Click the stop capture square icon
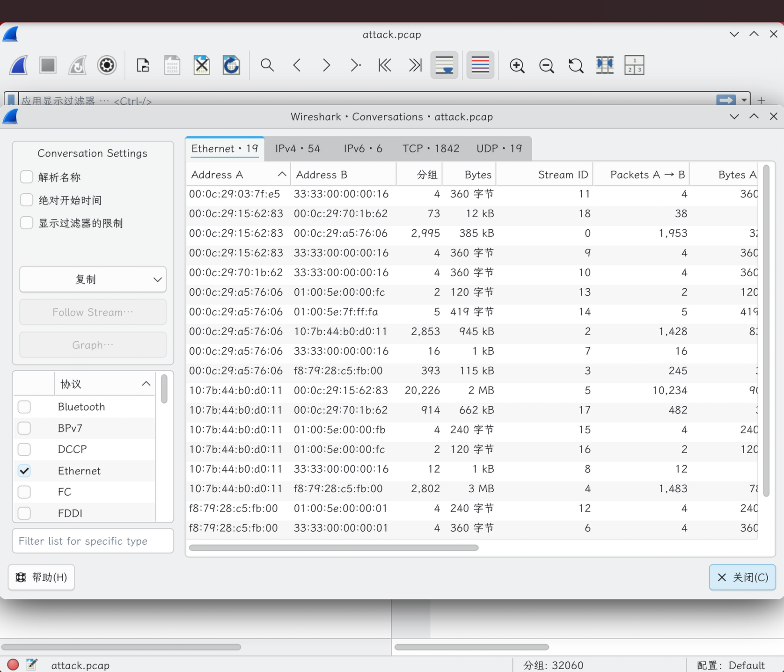Image resolution: width=784 pixels, height=672 pixels. coord(48,65)
